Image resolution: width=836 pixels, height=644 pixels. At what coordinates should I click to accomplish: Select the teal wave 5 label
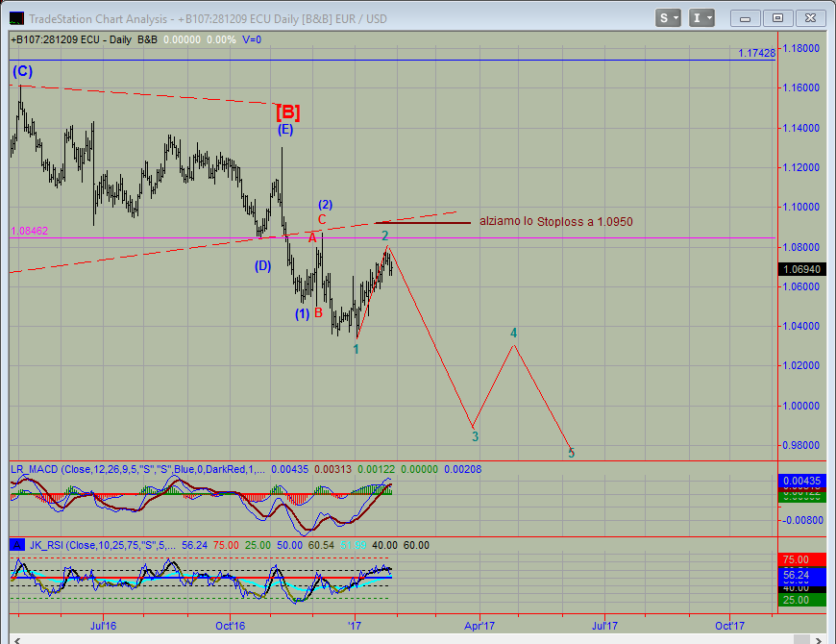(x=571, y=453)
